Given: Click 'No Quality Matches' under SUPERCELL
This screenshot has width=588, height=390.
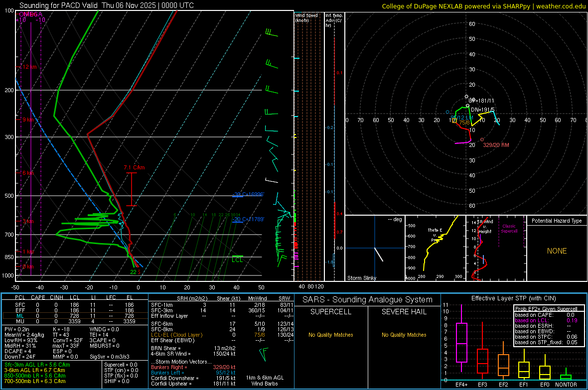Looking at the screenshot, I should pos(331,335).
